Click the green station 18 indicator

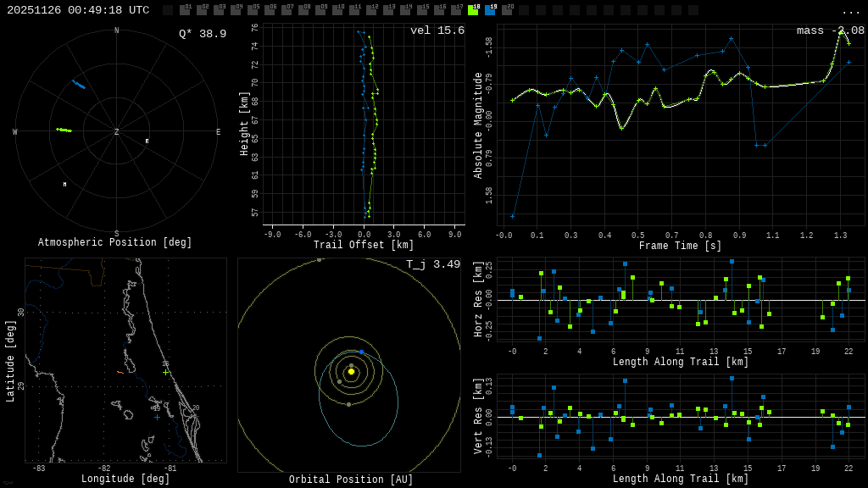pyautogui.click(x=473, y=10)
